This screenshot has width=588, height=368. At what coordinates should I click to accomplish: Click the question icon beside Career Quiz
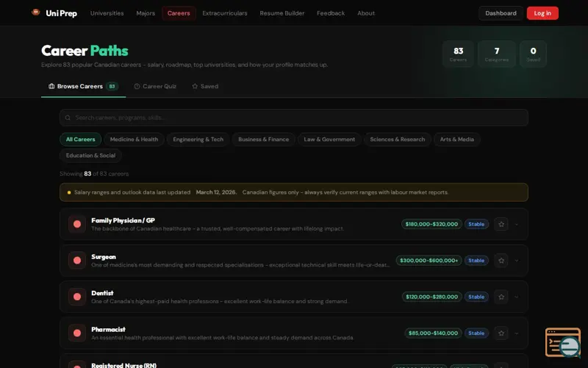point(137,86)
